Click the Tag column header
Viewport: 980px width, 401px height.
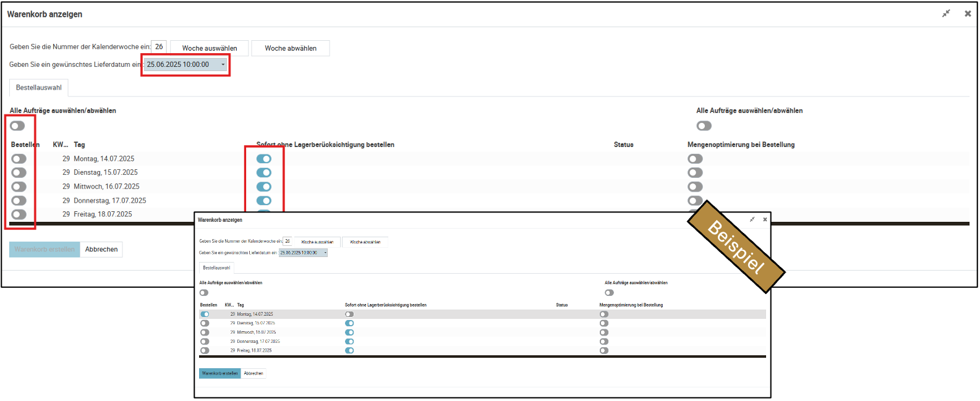tap(79, 145)
